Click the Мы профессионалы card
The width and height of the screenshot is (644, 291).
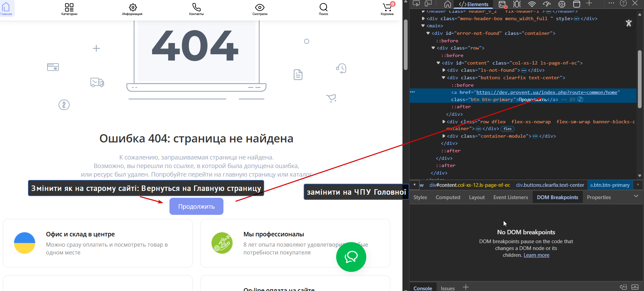pyautogui.click(x=295, y=243)
